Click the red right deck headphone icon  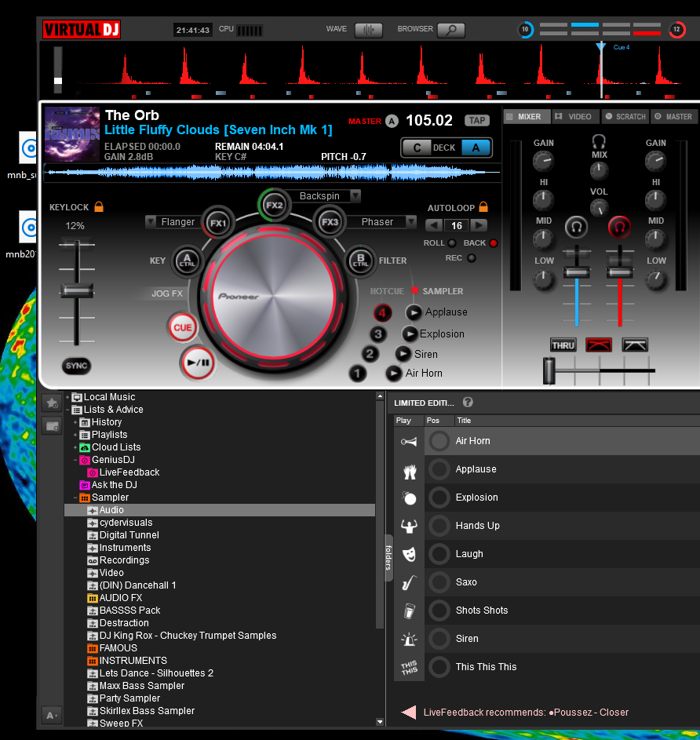point(619,228)
